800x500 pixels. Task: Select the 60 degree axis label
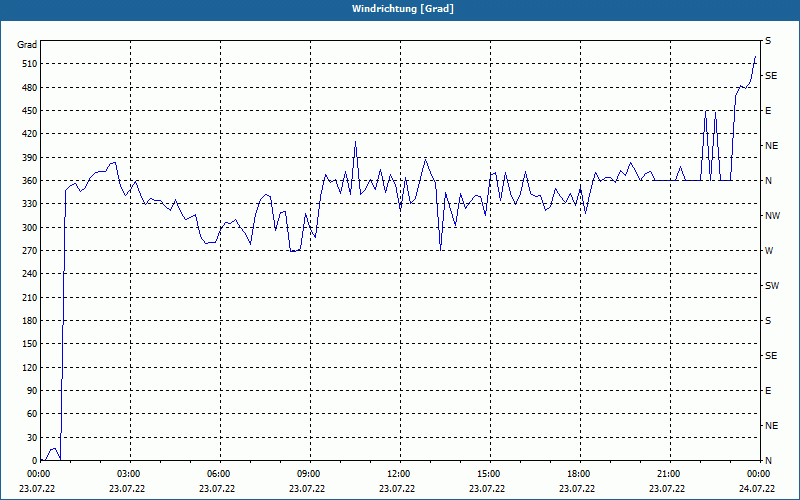coord(32,414)
